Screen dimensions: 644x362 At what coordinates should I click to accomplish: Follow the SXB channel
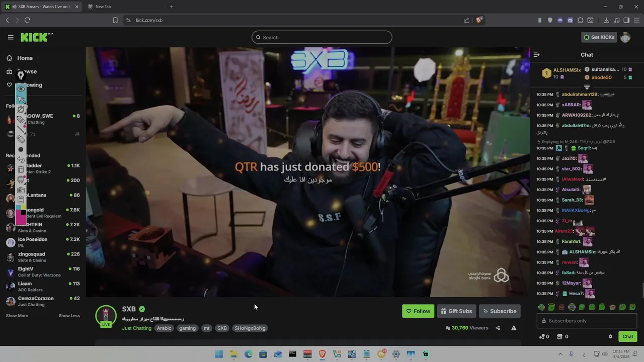pos(418,311)
